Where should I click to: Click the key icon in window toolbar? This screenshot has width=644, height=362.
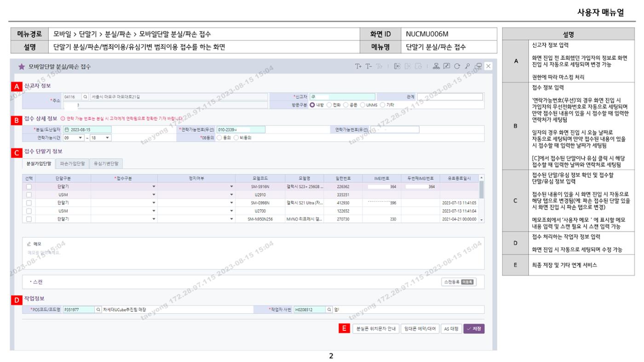(468, 66)
